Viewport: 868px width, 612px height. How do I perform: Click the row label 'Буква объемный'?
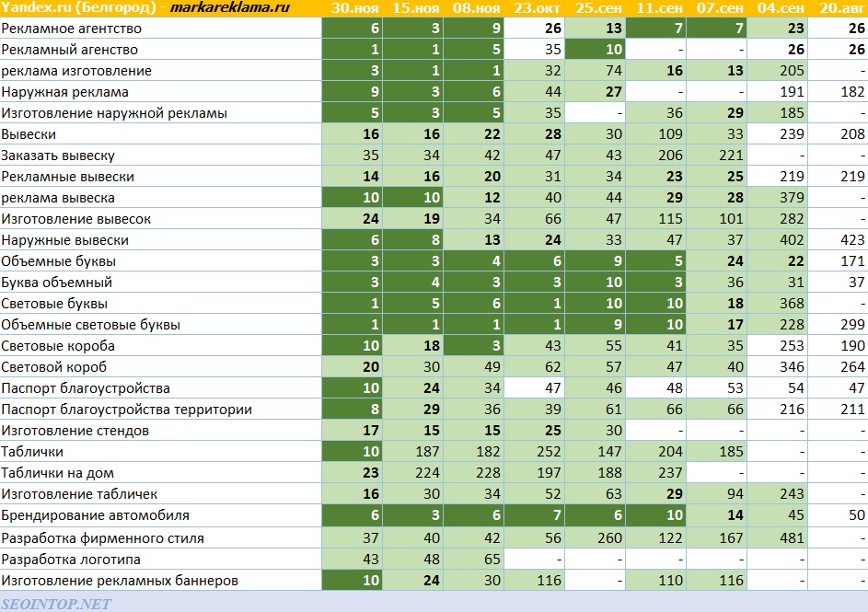click(x=56, y=283)
